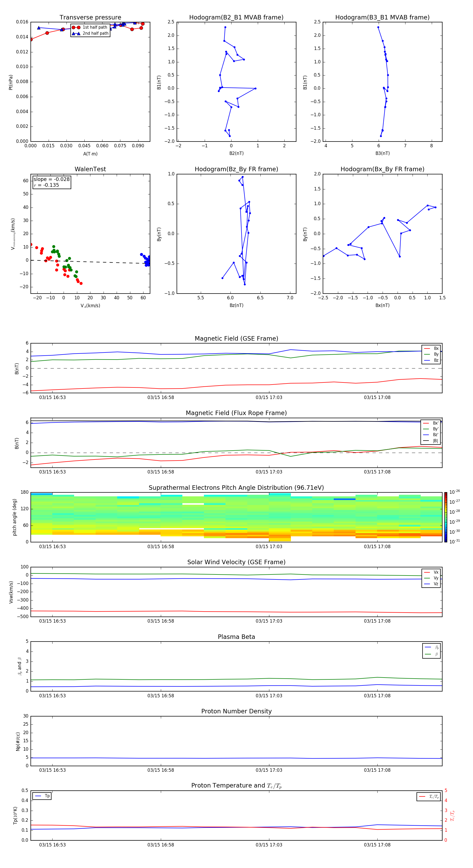Select the Vx entry in velocity legend
The height and width of the screenshot is (868, 473).
click(431, 572)
